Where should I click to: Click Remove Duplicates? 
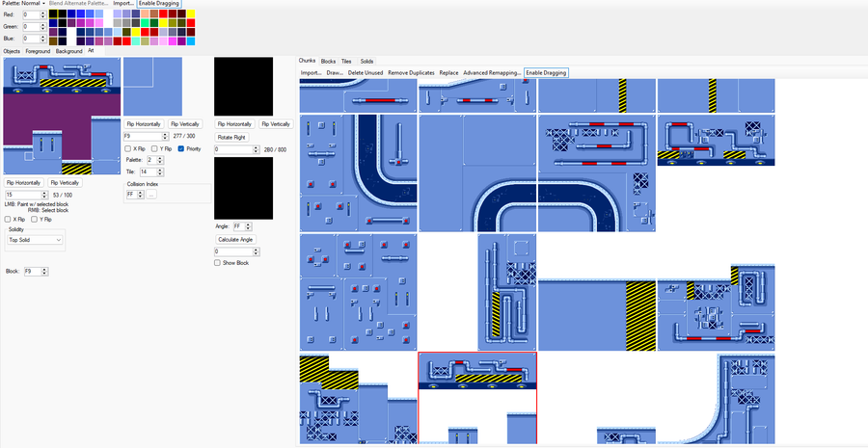411,72
